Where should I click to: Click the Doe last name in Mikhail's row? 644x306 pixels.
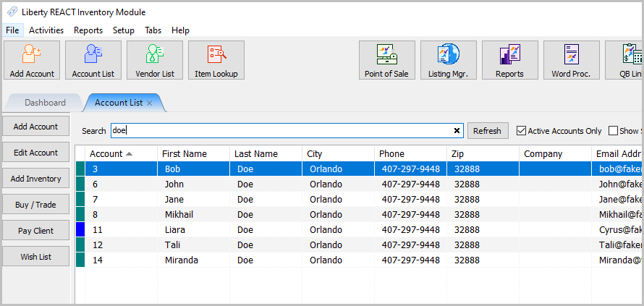click(266, 214)
